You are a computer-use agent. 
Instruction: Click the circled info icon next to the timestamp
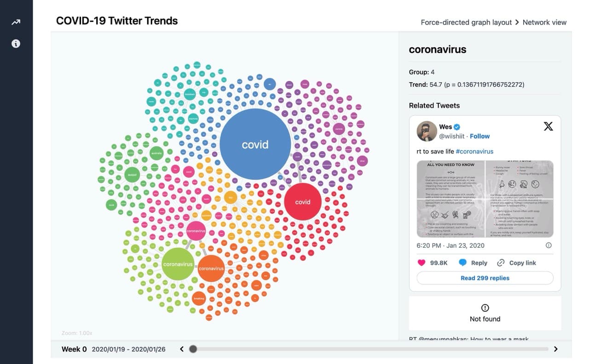548,245
